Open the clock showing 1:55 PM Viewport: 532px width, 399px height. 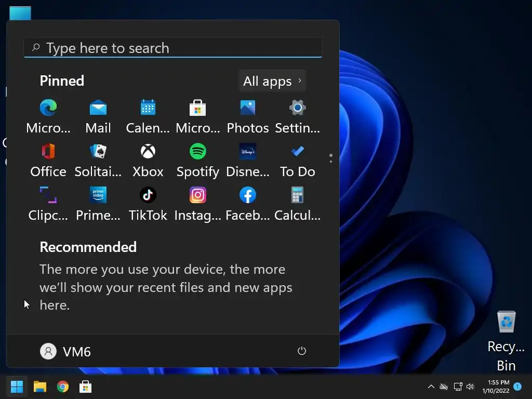[496, 387]
